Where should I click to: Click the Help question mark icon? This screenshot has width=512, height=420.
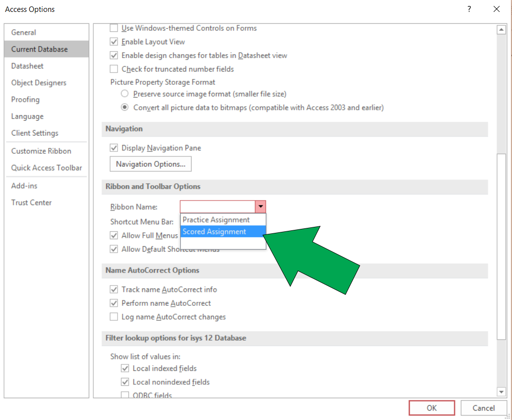pyautogui.click(x=469, y=9)
